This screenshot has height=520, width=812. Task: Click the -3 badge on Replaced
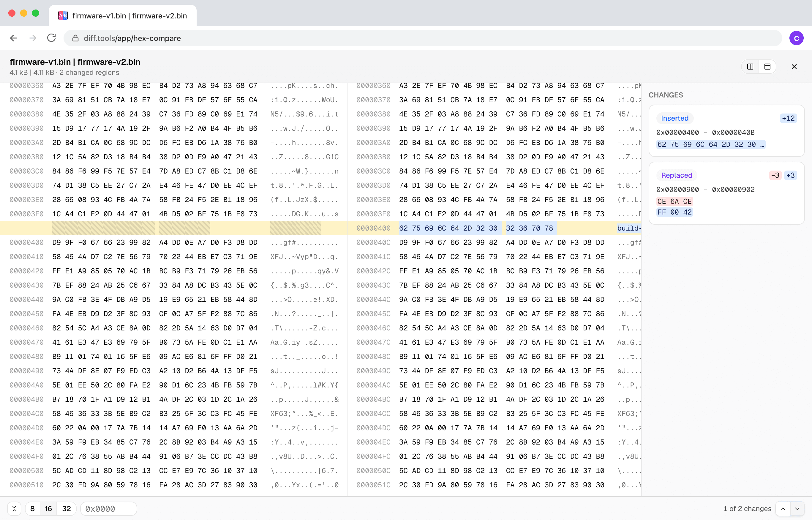tap(775, 175)
